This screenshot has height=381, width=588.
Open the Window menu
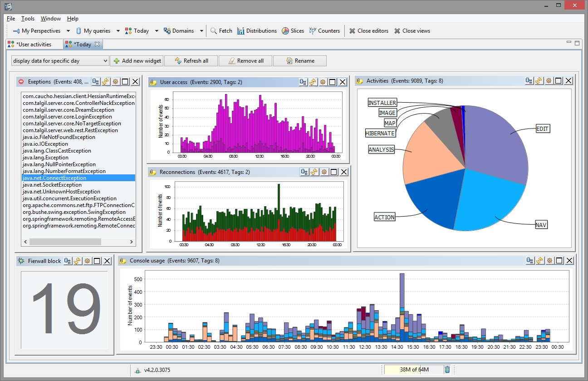click(51, 19)
